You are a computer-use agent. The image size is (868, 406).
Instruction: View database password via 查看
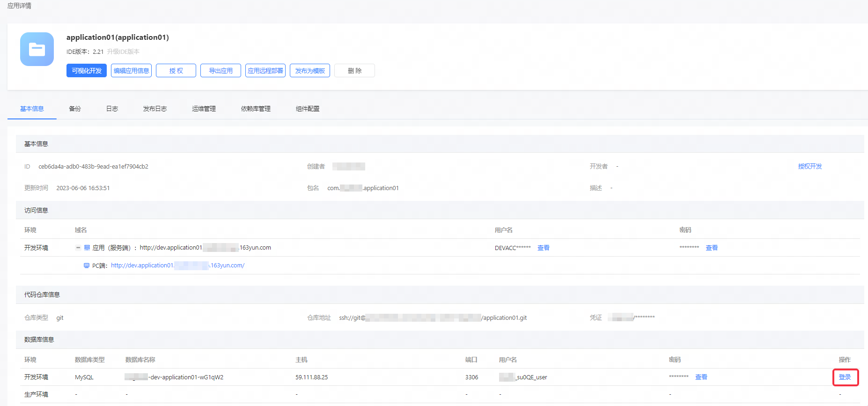[701, 377]
